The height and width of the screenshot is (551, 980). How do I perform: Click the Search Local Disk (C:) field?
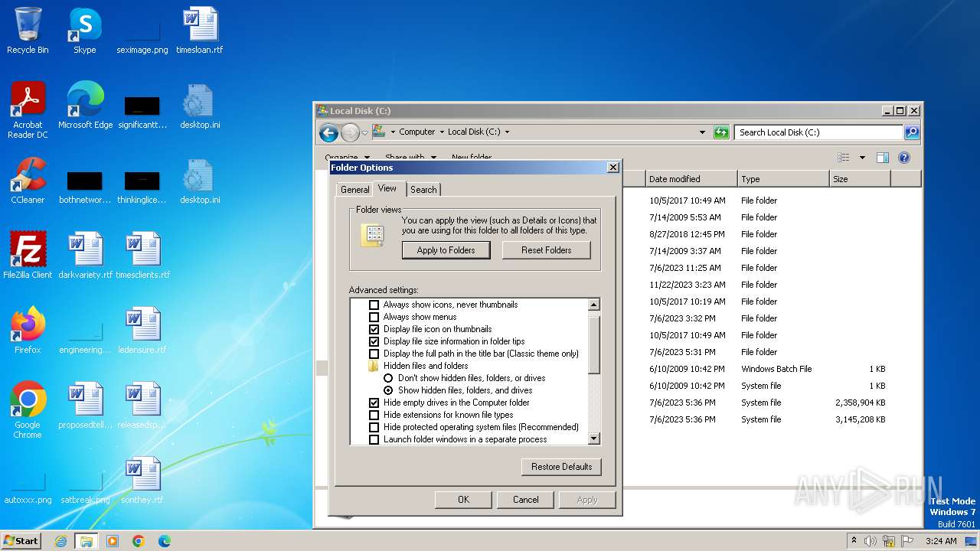[818, 132]
